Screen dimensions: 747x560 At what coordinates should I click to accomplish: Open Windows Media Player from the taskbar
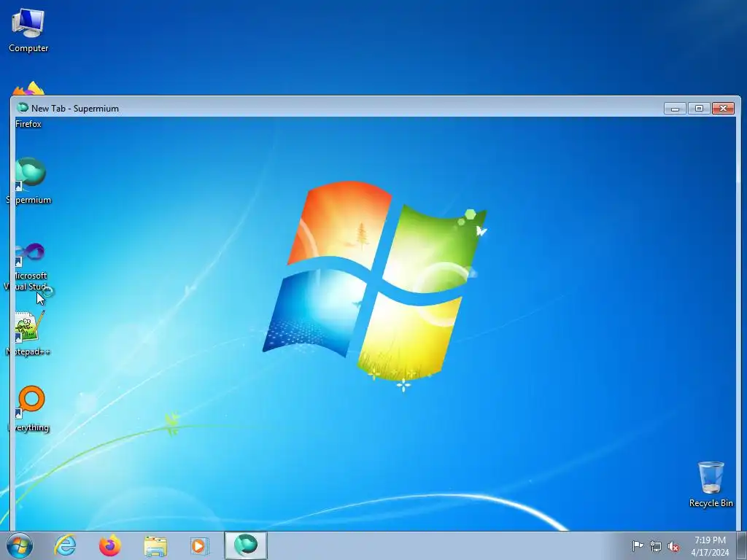click(200, 545)
